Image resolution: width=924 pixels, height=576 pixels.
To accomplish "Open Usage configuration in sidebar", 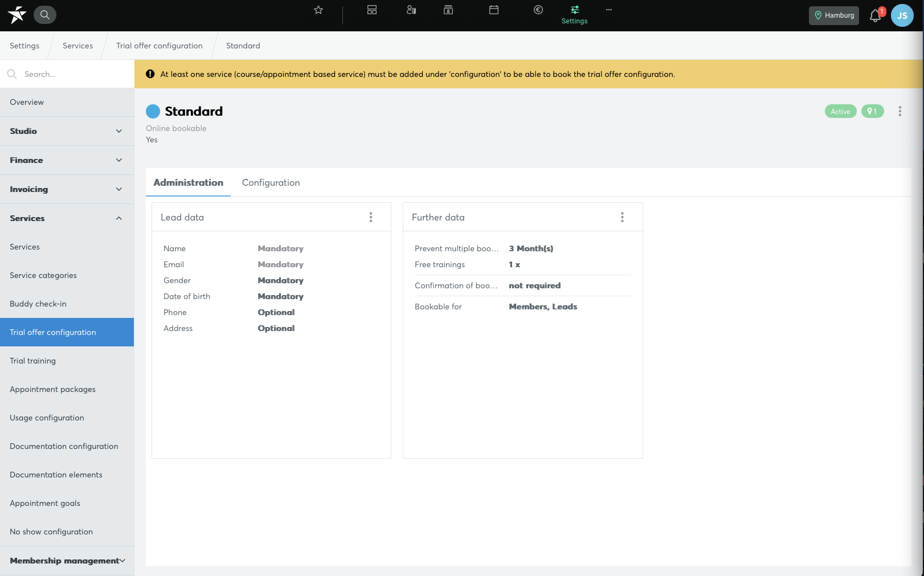I will (67, 418).
